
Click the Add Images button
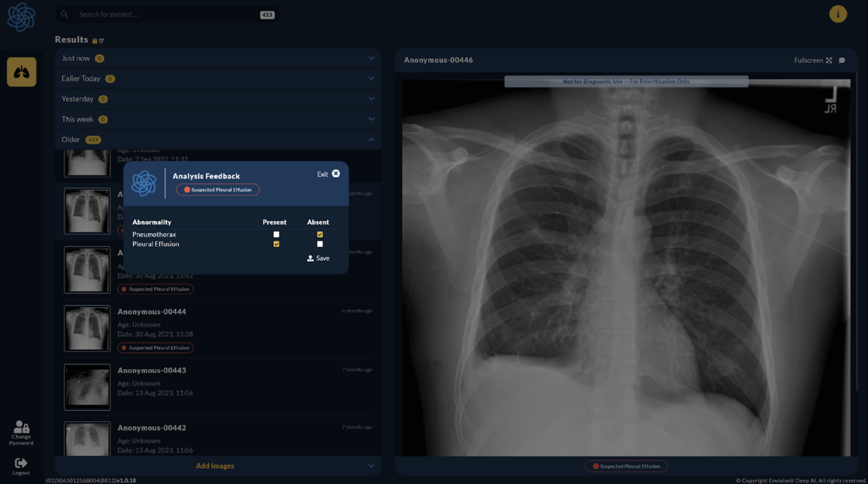(215, 465)
